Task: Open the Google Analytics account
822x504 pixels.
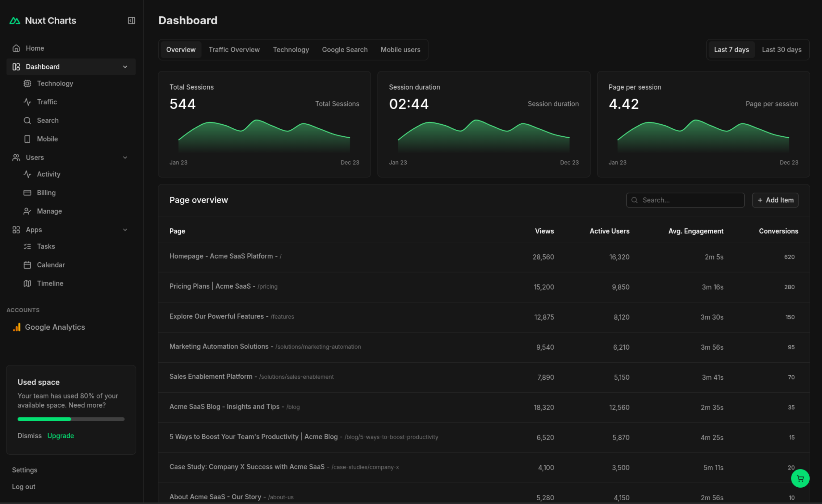Action: [55, 327]
